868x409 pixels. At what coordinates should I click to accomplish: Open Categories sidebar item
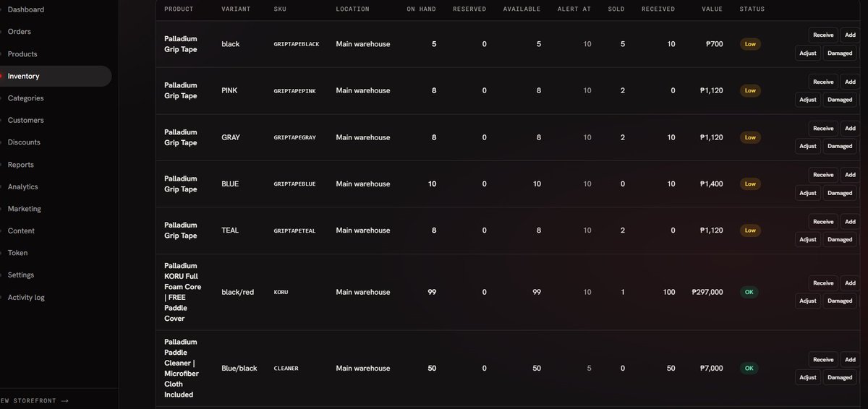(25, 98)
